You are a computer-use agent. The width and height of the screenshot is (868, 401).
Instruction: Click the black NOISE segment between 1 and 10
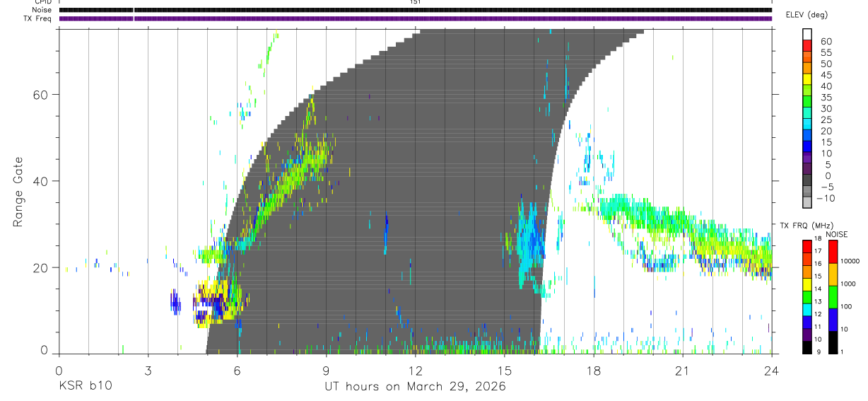coord(833,342)
